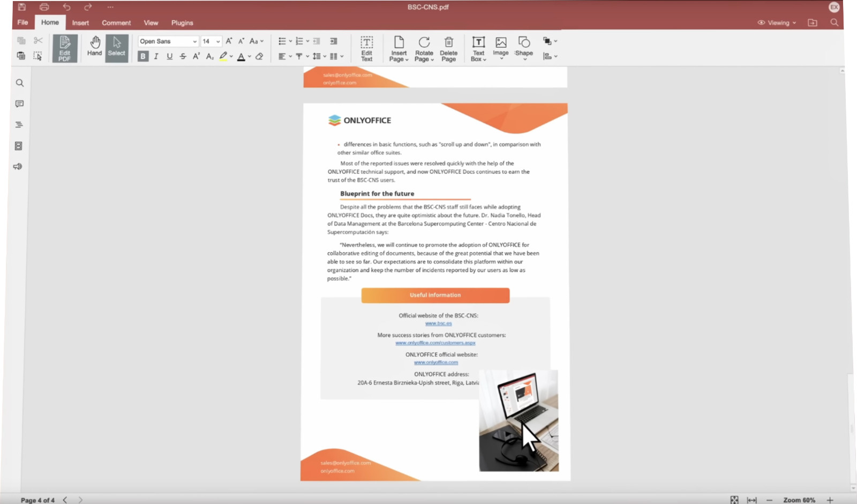This screenshot has width=857, height=504.
Task: Activate the Select tool
Action: (117, 48)
